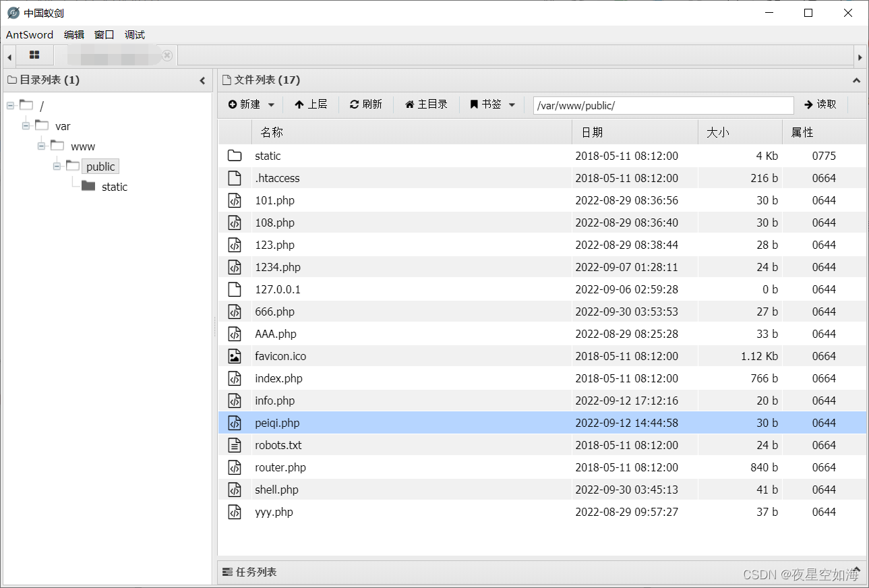The height and width of the screenshot is (588, 869).
Task: Collapse the public tree node
Action: 57,166
